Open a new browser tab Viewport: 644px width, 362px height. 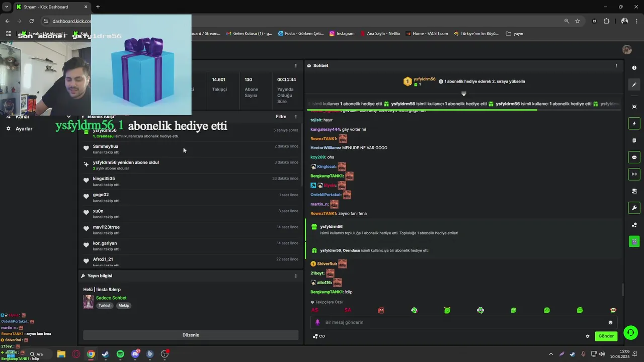coord(98,7)
